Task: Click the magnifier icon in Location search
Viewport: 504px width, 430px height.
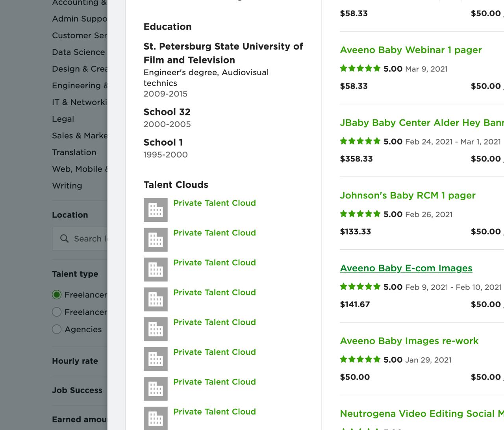Action: tap(64, 239)
